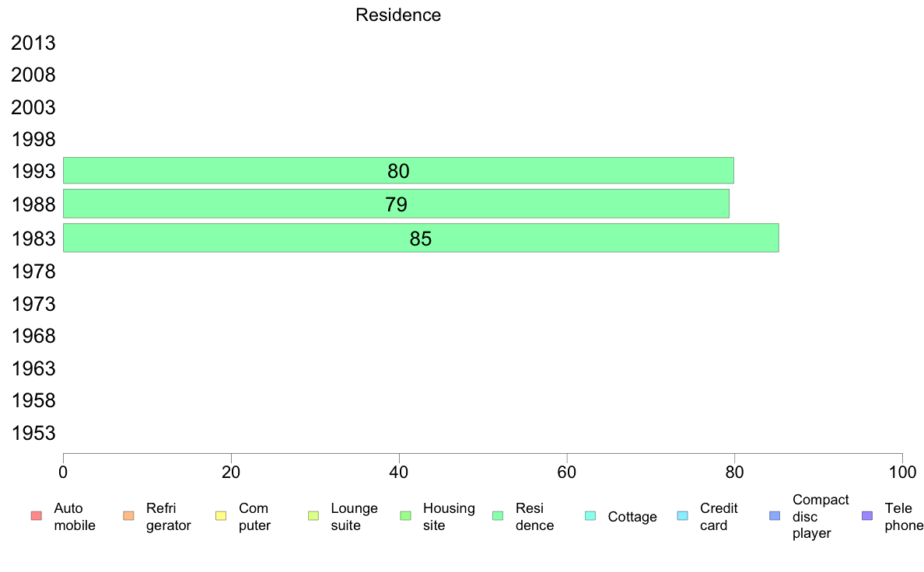Click the 1953 year axis label
Screen dimensions: 924x572
click(x=33, y=433)
